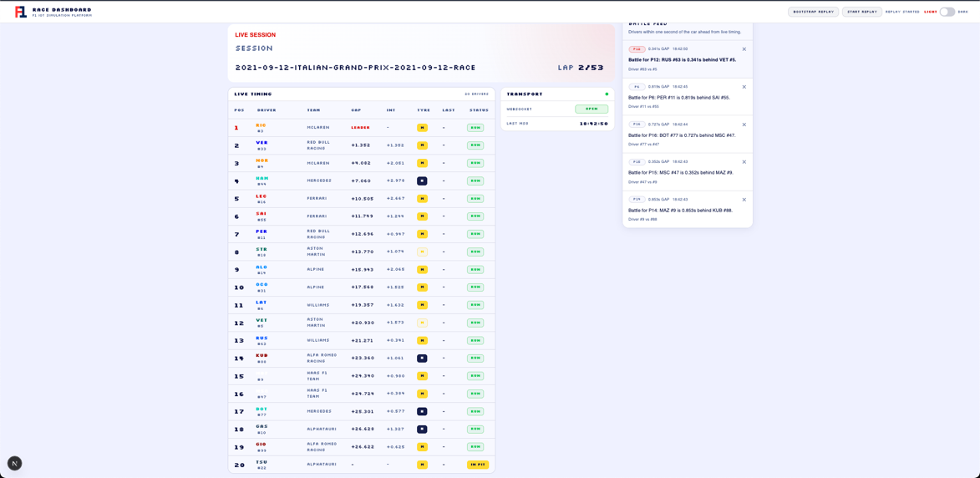Sort by the POS column header

tap(240, 110)
